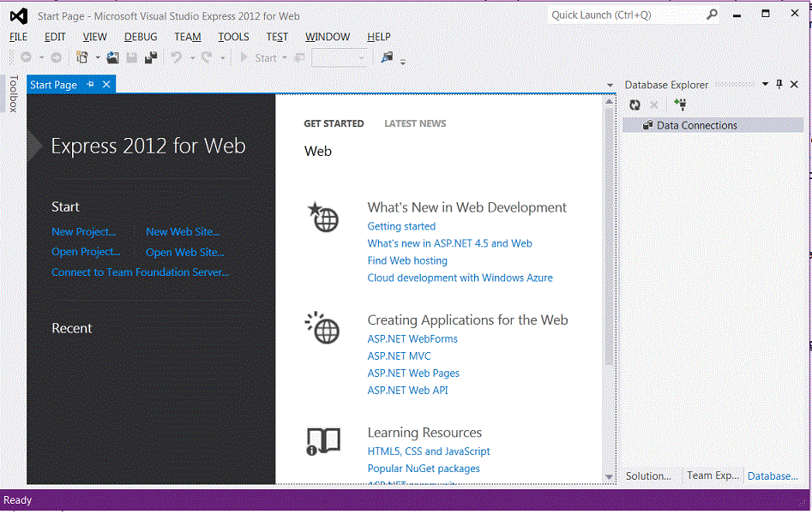This screenshot has height=514, width=812.
Task: Open the Getting started link
Action: tap(401, 226)
